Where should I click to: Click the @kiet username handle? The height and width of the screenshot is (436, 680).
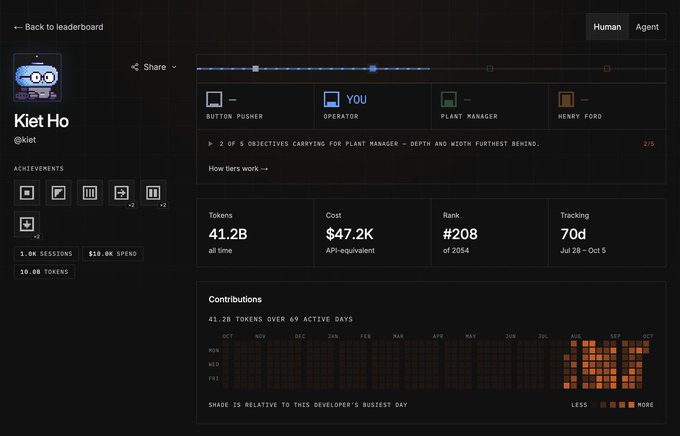pyautogui.click(x=25, y=140)
